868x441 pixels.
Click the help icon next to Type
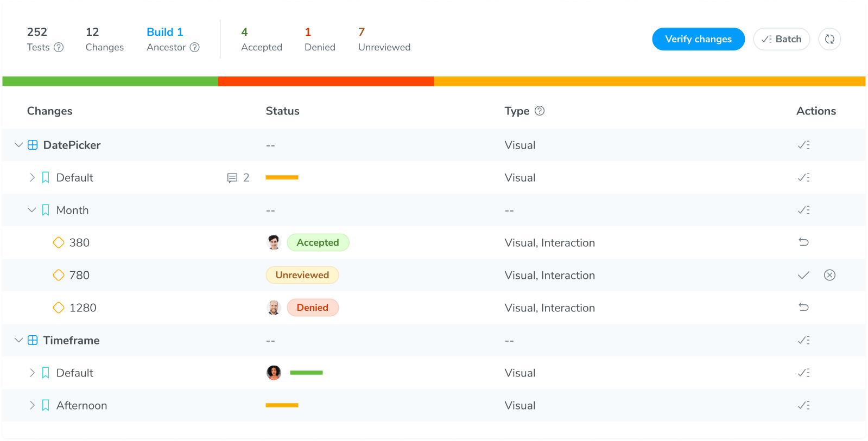[x=540, y=111]
